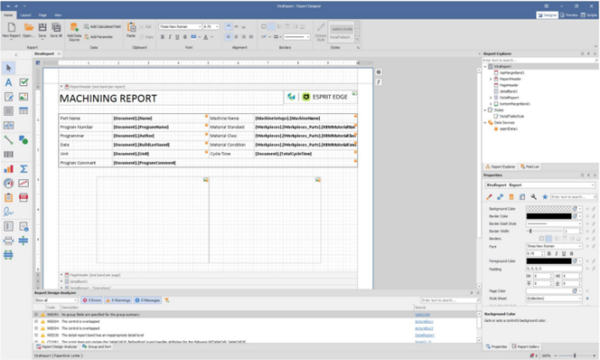Screen dimensions: 600x360
Task: Click the Add Data Source icon
Action: tap(74, 31)
